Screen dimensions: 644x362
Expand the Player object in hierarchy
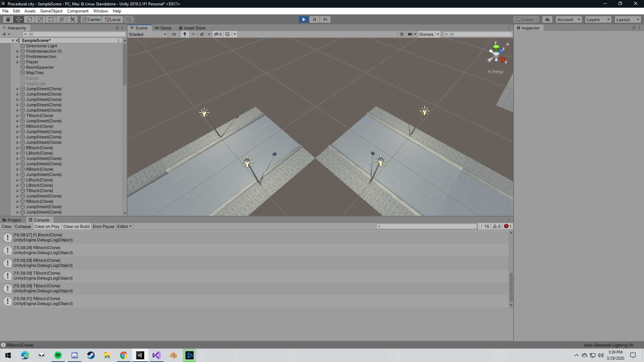pyautogui.click(x=18, y=62)
